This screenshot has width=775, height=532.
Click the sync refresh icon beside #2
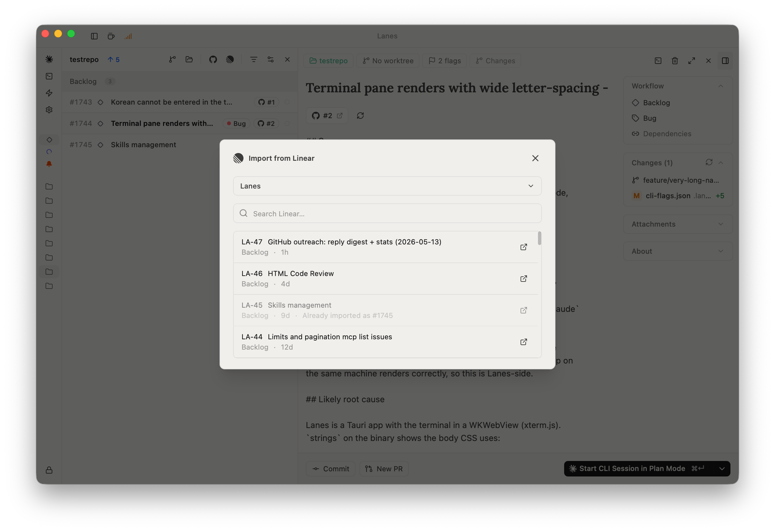pyautogui.click(x=360, y=115)
